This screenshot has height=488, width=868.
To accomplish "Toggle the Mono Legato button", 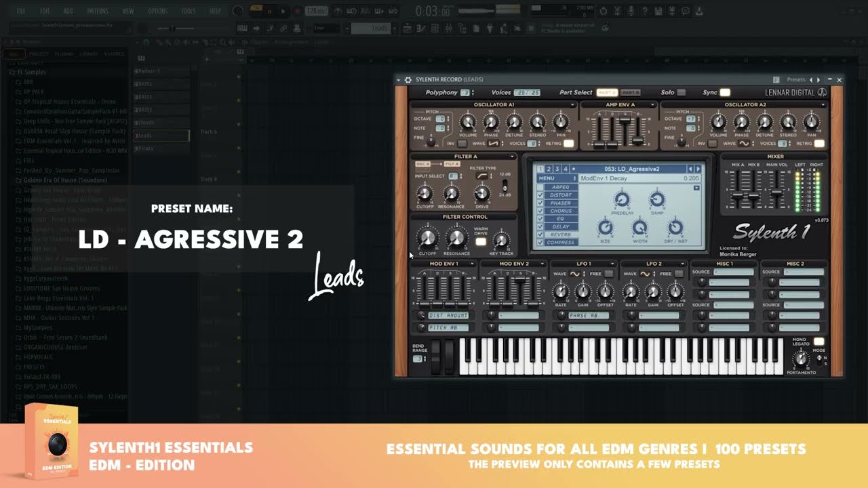I will [818, 342].
